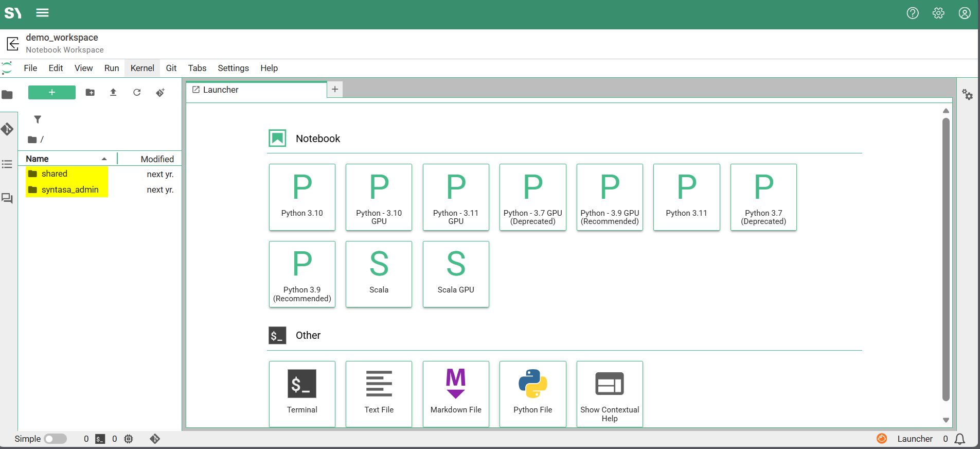This screenshot has width=980, height=449.
Task: Toggle the file filter funnel icon
Action: (x=38, y=119)
